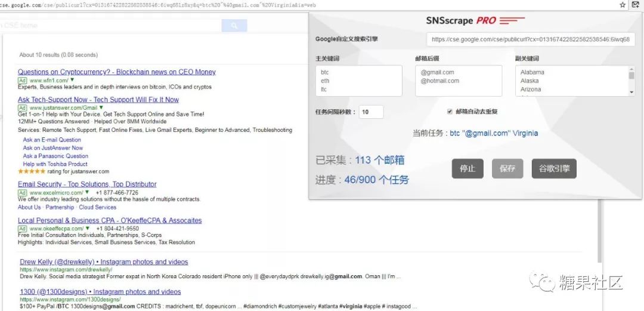
Task: Click the 停止 button
Action: (467, 169)
